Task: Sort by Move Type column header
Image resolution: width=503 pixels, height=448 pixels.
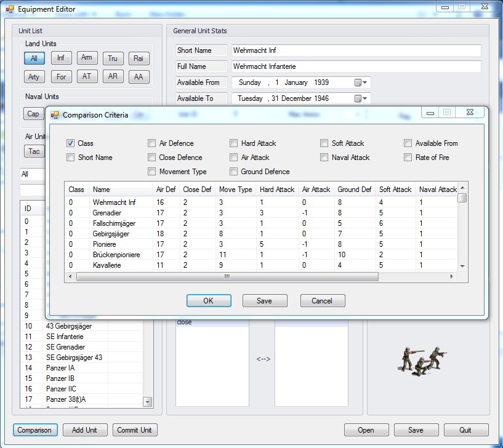Action: tap(235, 190)
